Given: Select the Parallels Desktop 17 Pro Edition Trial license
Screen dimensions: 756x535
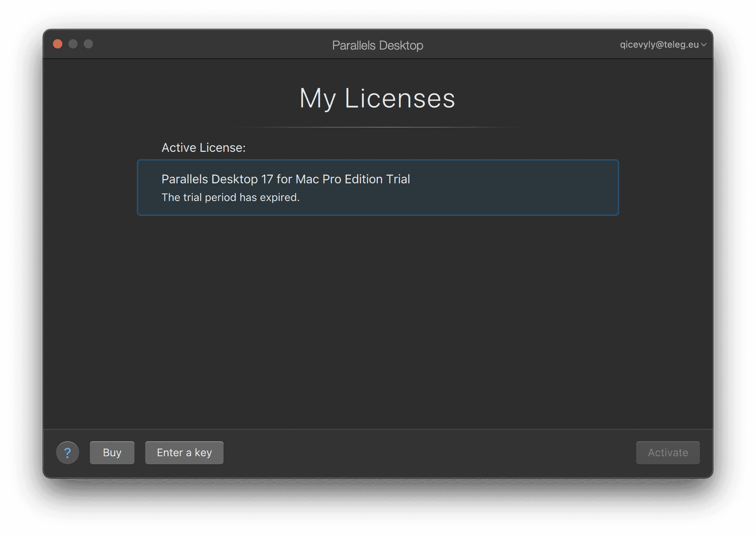Looking at the screenshot, I should [x=378, y=188].
